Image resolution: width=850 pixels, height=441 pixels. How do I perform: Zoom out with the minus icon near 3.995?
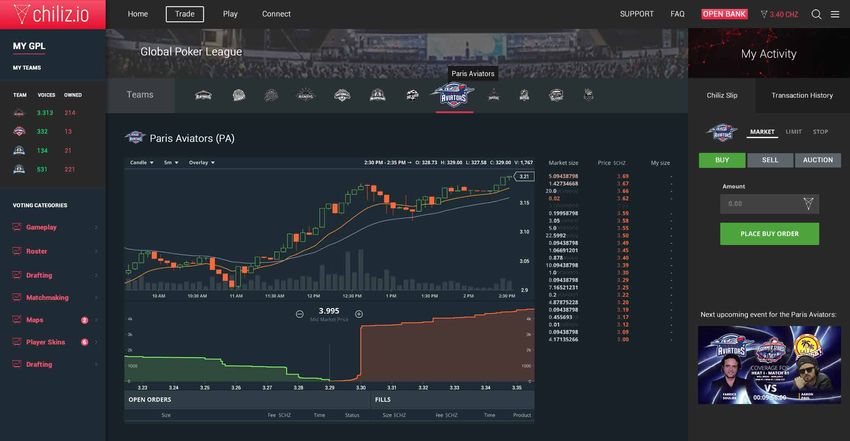pos(299,314)
